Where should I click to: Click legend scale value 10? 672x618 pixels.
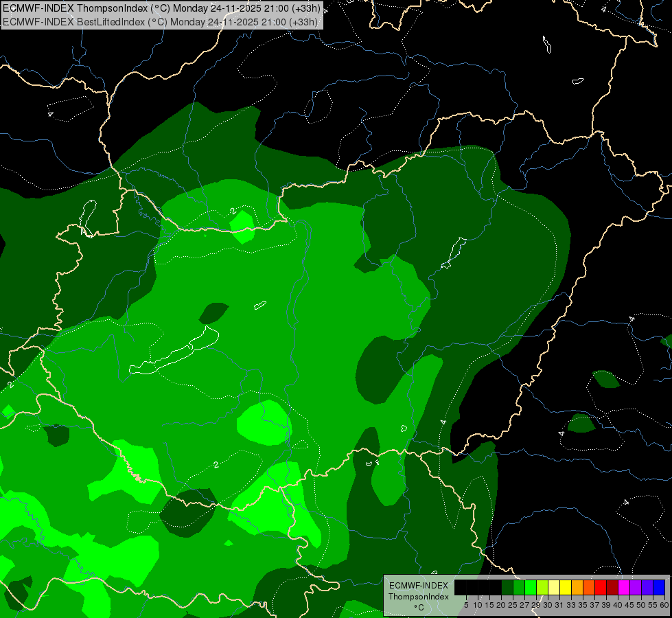(x=478, y=605)
